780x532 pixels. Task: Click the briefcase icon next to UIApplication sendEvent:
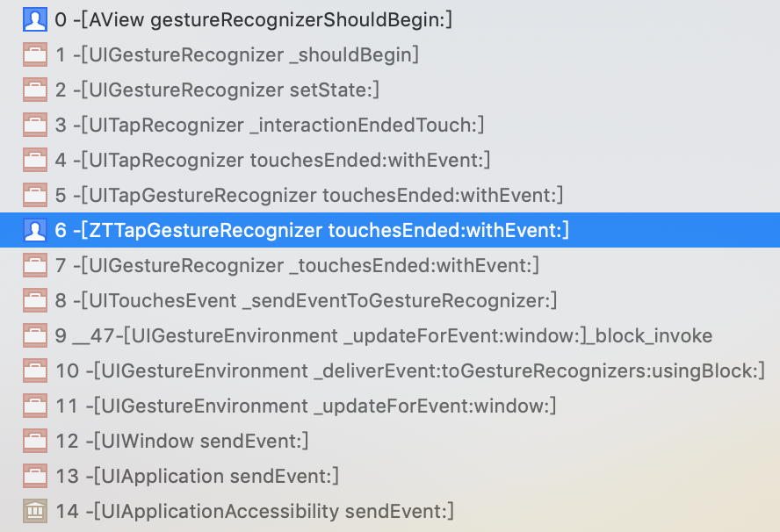[35, 477]
